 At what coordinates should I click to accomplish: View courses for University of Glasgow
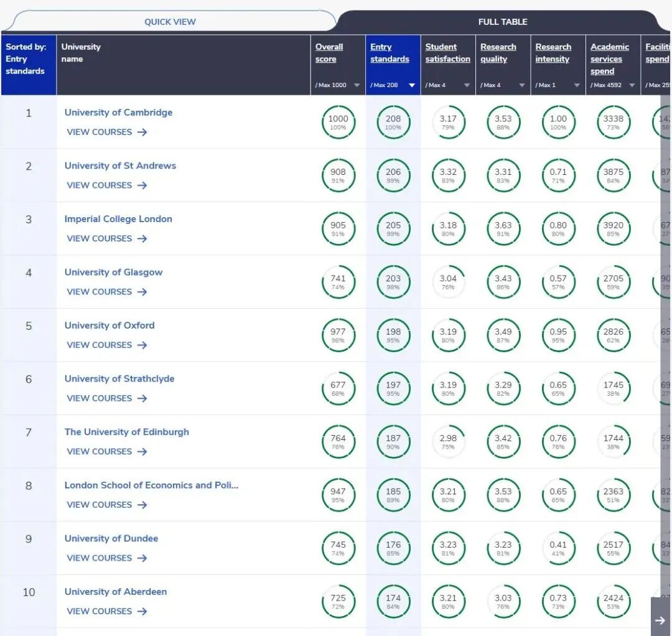107,292
